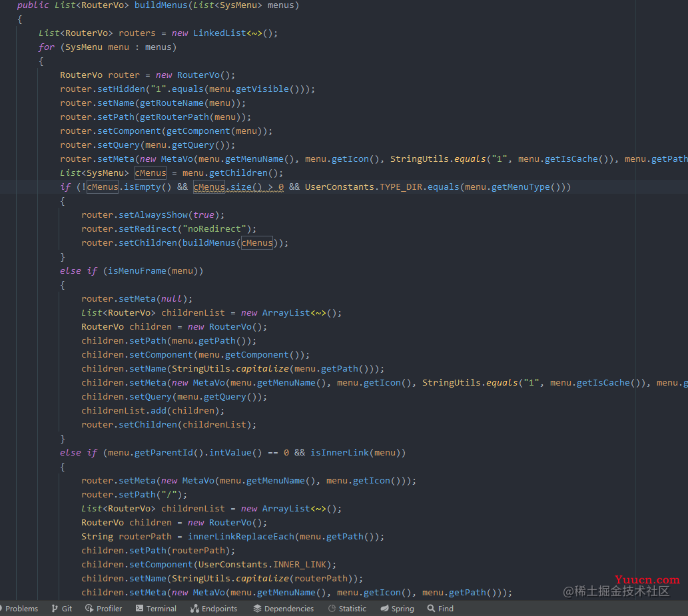Click the "noRedirect" string literal

(214, 229)
